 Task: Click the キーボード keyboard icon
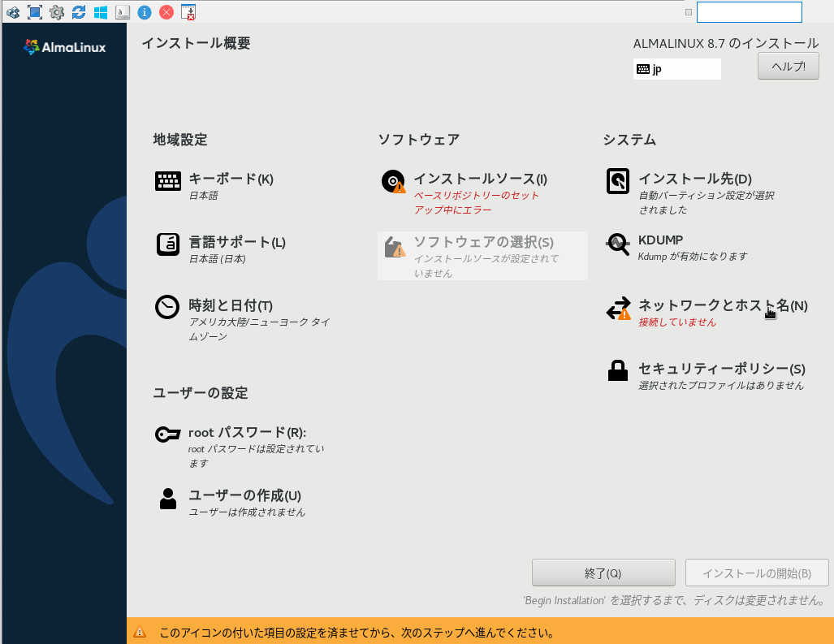[x=167, y=181]
